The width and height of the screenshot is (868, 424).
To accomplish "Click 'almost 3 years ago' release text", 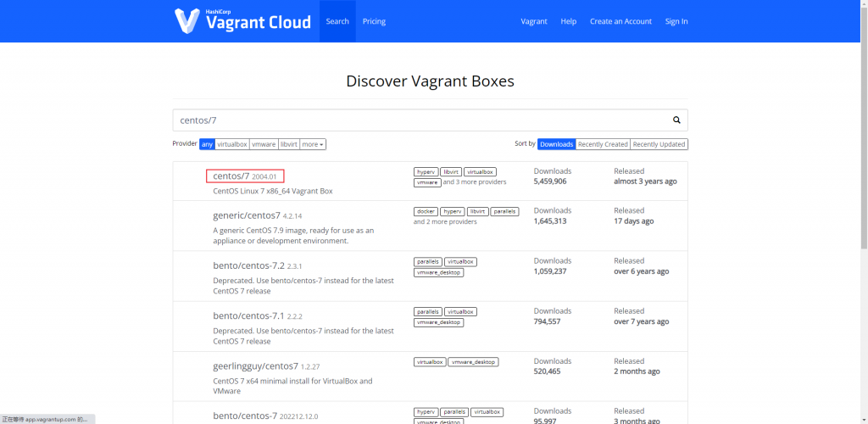I will click(645, 181).
